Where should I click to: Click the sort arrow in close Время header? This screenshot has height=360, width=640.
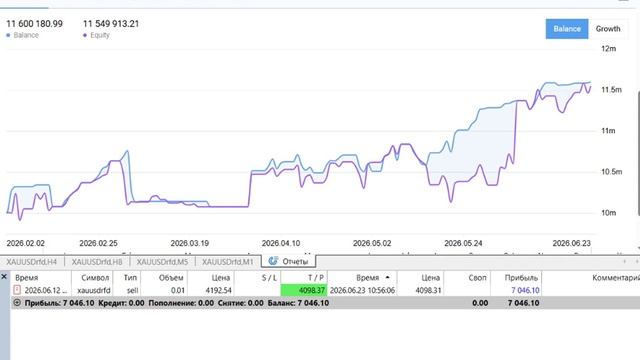click(x=387, y=278)
